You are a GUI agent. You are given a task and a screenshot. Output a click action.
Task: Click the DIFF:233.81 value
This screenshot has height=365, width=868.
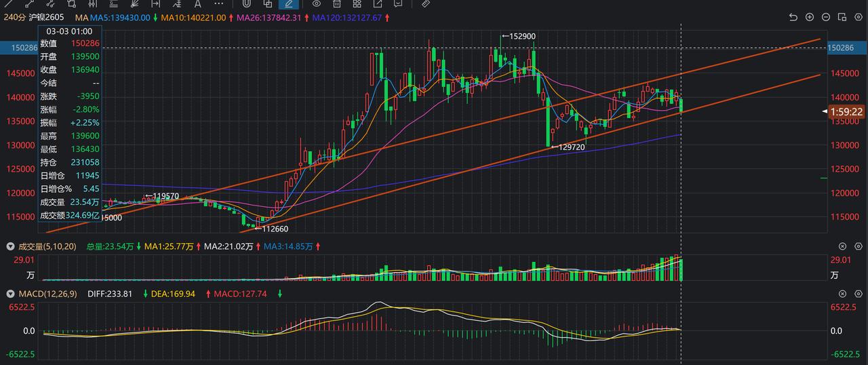click(x=110, y=294)
